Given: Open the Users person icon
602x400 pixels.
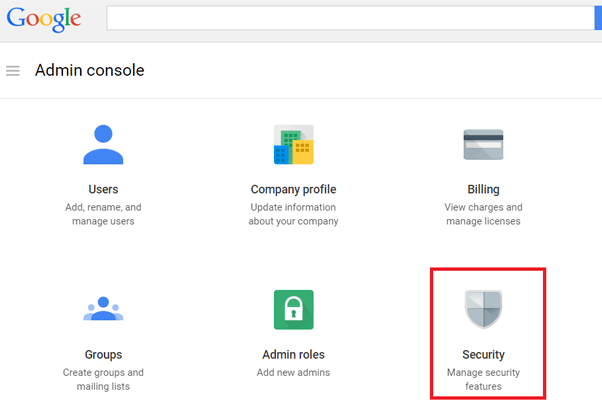Looking at the screenshot, I should 103,144.
